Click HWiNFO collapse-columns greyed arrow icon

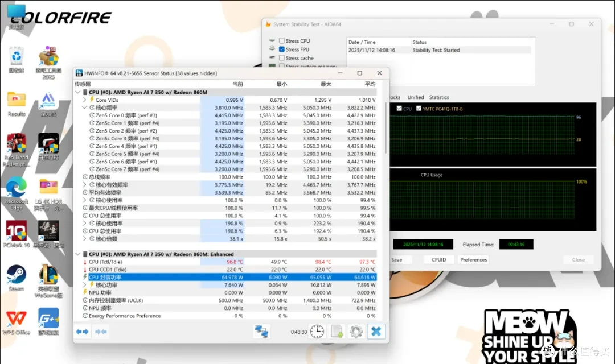(101, 332)
